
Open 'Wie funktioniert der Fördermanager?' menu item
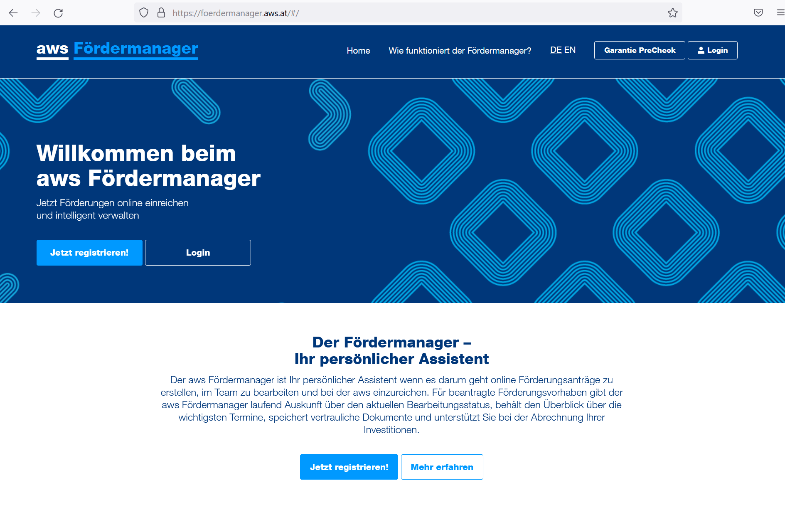[x=460, y=50]
